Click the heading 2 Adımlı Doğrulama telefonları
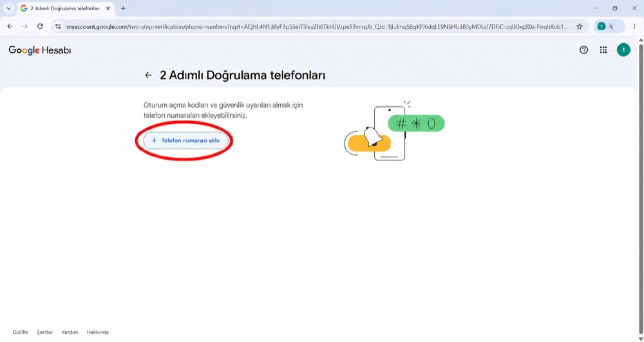The image size is (644, 342). (242, 75)
